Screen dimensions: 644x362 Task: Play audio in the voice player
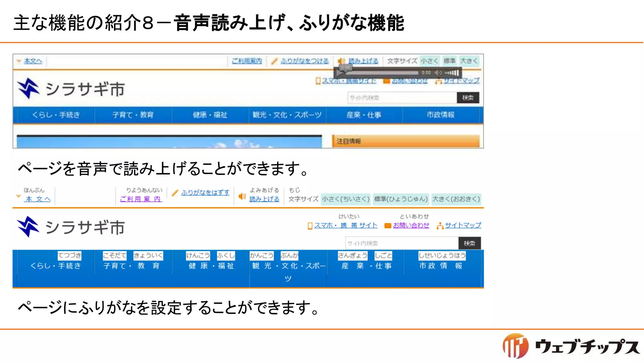340,73
